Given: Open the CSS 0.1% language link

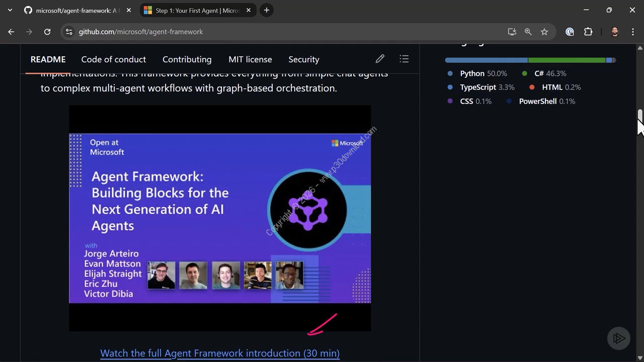Looking at the screenshot, I should tap(469, 102).
